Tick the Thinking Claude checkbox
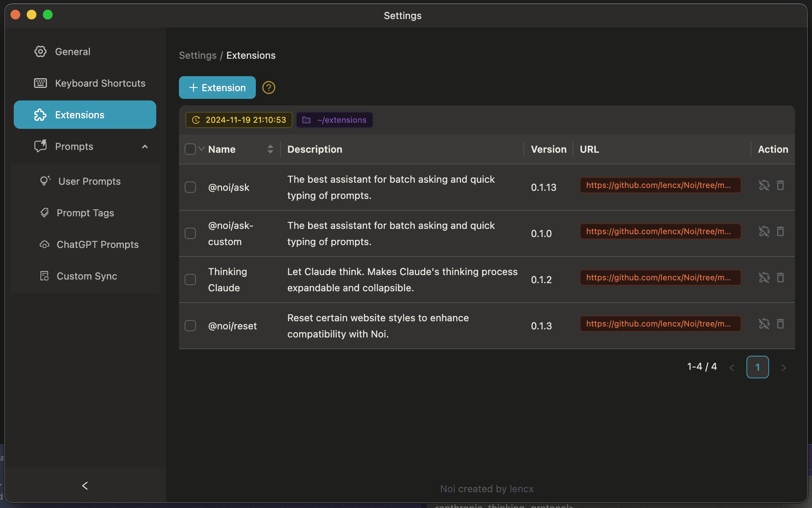 [x=190, y=280]
